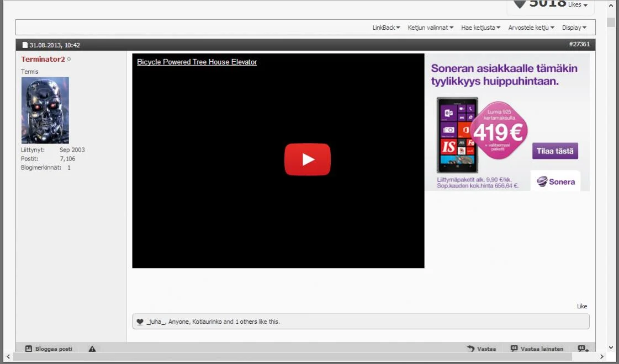Click the report post warning triangle icon

pos(92,349)
